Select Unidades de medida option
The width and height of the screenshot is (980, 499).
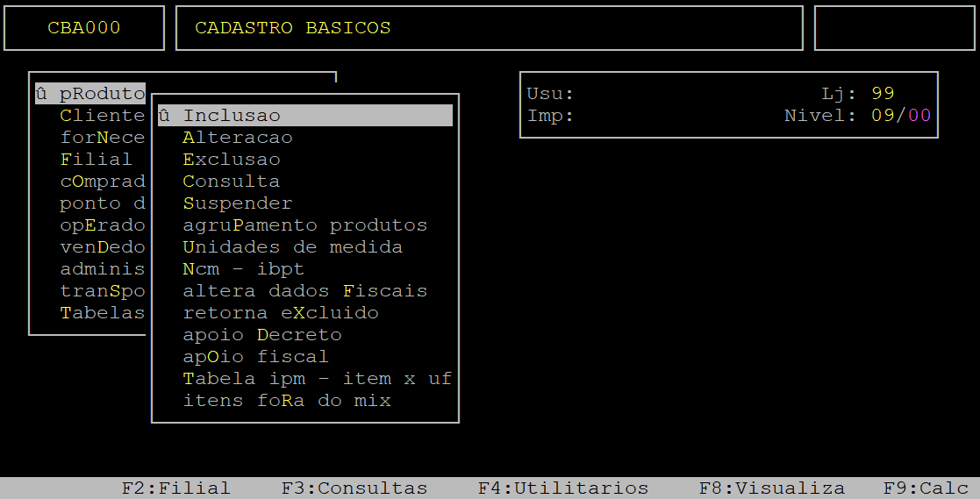pos(292,246)
